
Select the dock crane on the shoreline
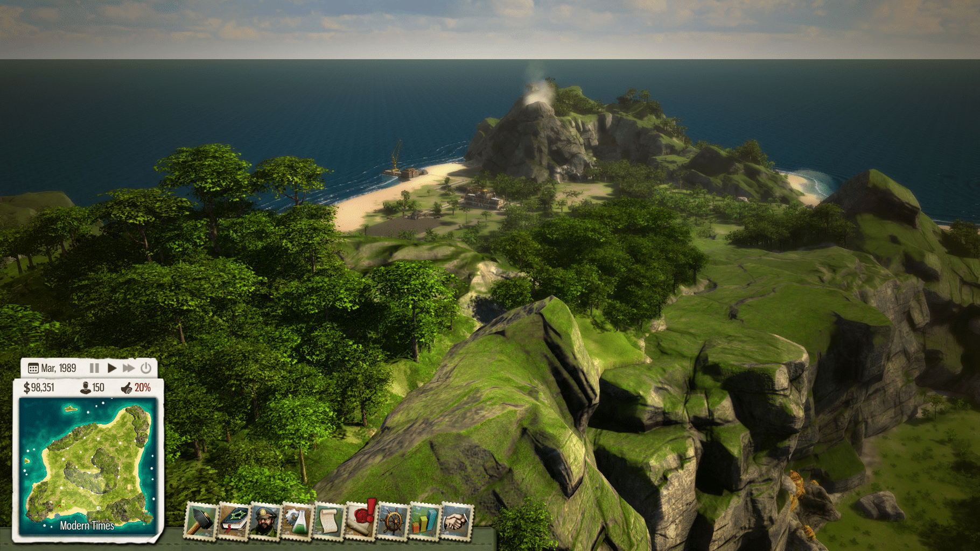coord(397,156)
